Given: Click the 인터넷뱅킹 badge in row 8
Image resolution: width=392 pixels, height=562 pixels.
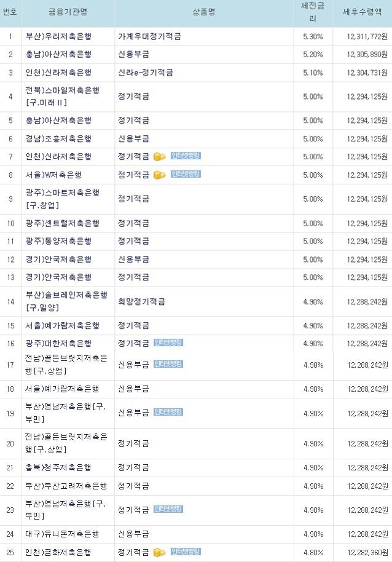Looking at the screenshot, I should point(186,174).
